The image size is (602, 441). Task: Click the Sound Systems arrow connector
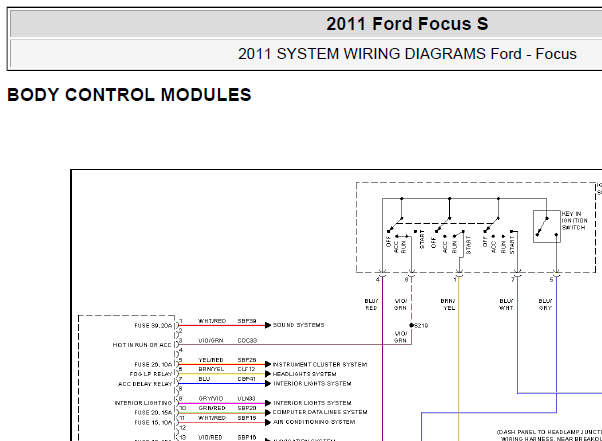(x=268, y=325)
